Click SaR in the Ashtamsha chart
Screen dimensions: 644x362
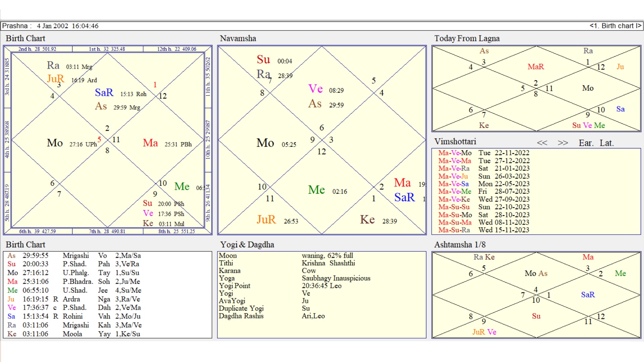588,295
